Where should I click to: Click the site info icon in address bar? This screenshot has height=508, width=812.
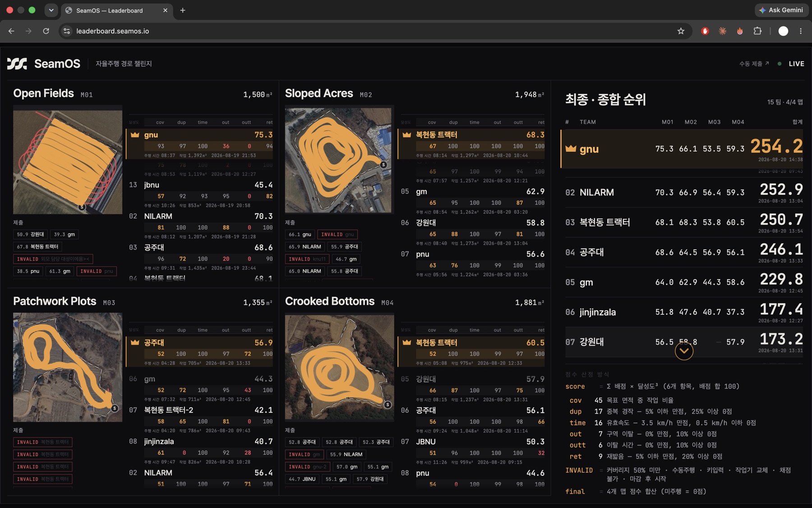coord(67,31)
